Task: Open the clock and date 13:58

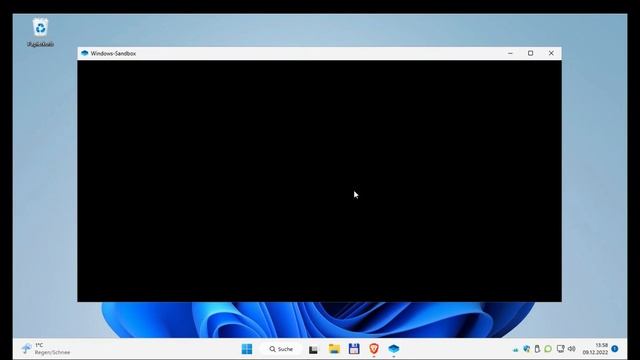Action: click(x=595, y=349)
